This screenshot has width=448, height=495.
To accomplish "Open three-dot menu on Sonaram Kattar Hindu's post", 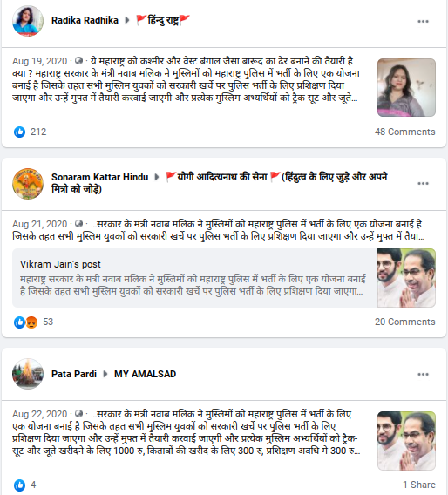I will 423,183.
